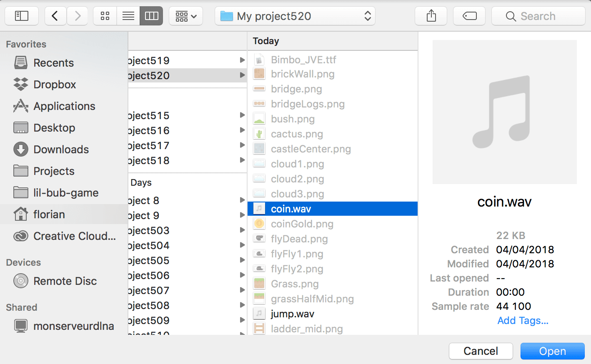This screenshot has height=364, width=591.
Task: Open the My project520 folder path dropdown
Action: [295, 16]
